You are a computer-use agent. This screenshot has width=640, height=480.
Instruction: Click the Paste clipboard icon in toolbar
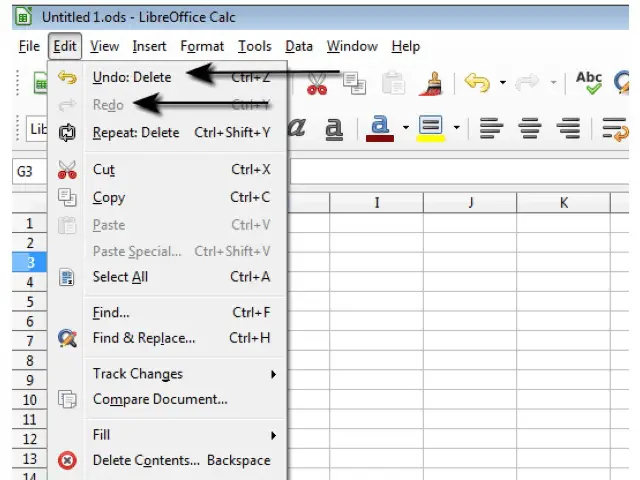[x=393, y=83]
